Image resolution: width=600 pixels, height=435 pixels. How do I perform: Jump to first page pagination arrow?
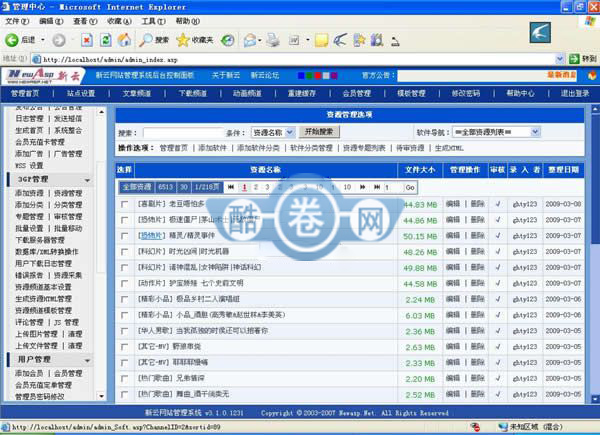[x=231, y=187]
